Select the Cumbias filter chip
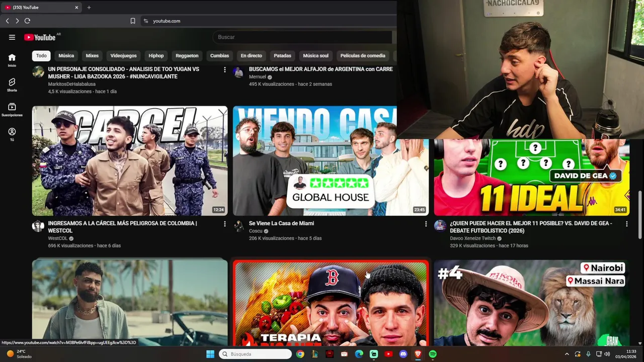 click(219, 56)
